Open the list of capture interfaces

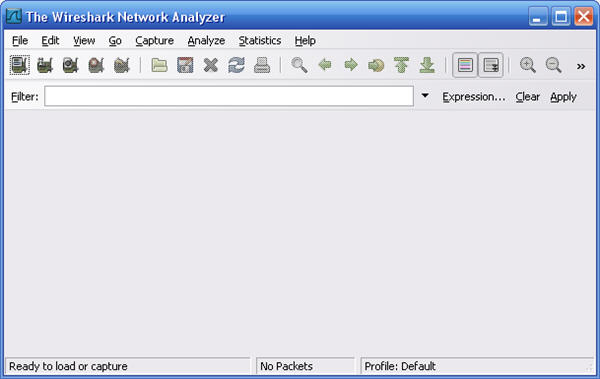click(x=20, y=65)
